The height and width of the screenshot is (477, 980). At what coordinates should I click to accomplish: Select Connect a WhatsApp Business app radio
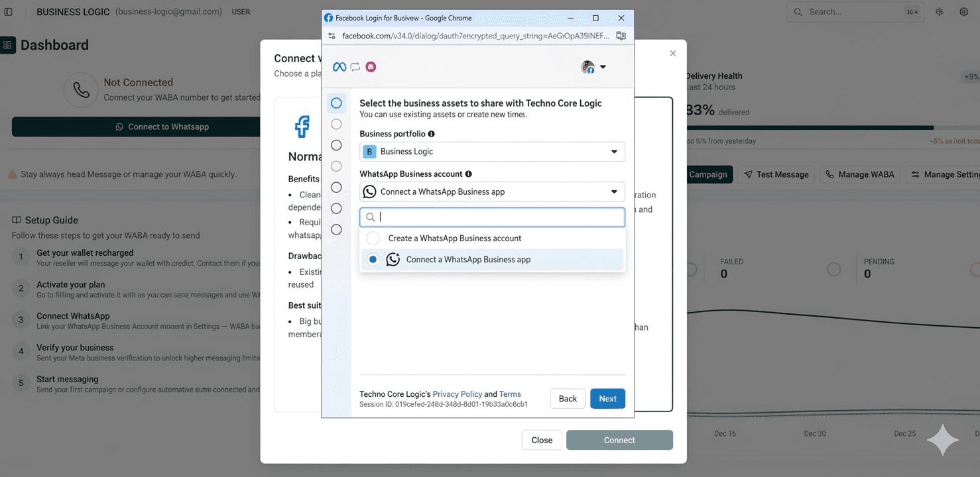coord(373,260)
